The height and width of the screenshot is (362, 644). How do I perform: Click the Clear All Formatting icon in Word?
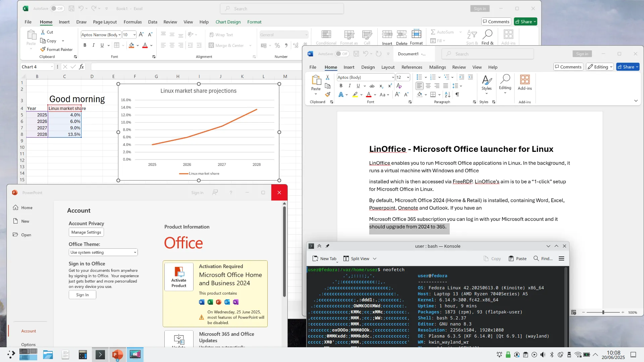399,86
